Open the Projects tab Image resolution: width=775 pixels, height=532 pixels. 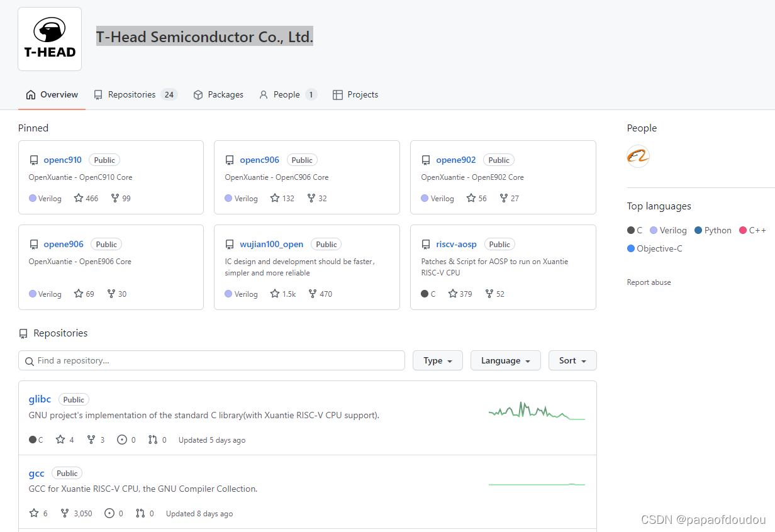click(355, 94)
